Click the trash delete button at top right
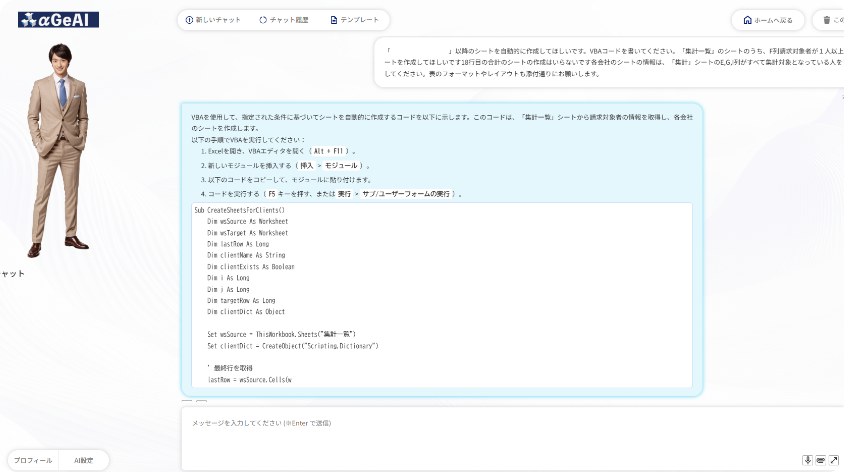 [827, 20]
